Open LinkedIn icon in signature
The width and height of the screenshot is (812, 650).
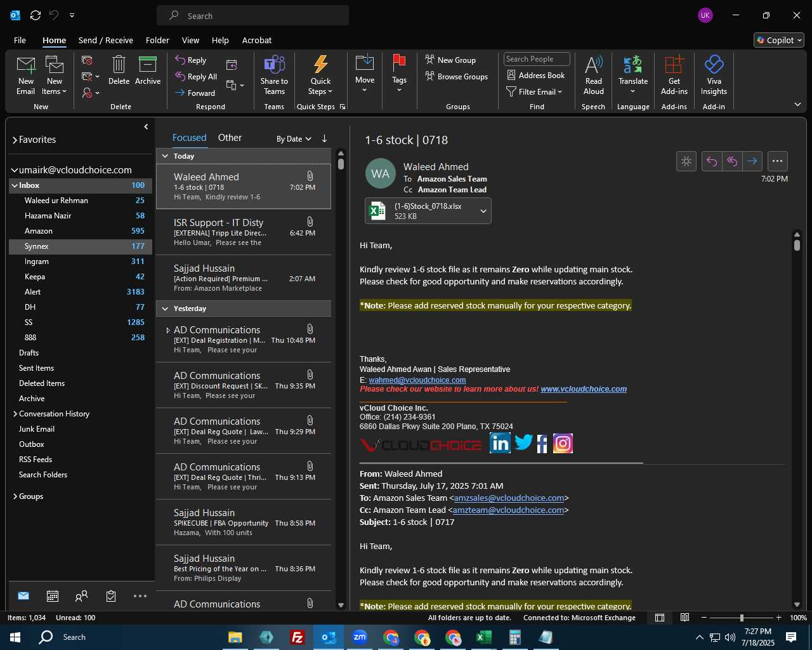500,442
